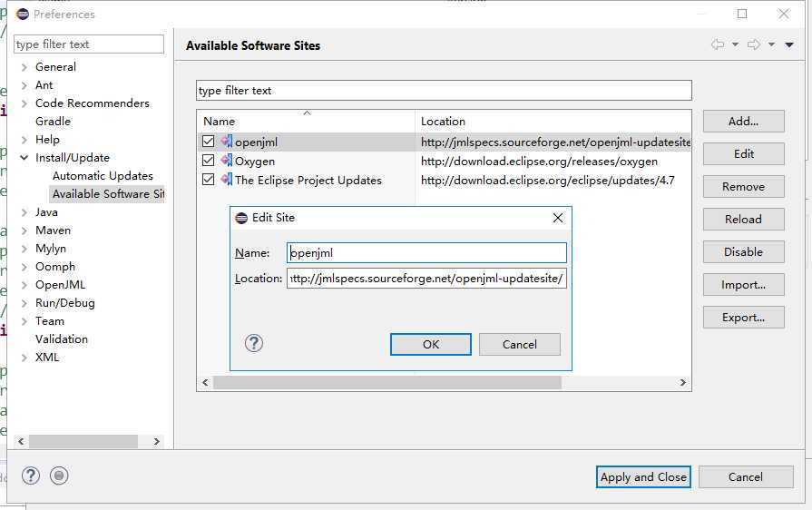This screenshot has height=510, width=812.
Task: Click the Eclipse icon in Preferences title bar
Action: click(23, 14)
